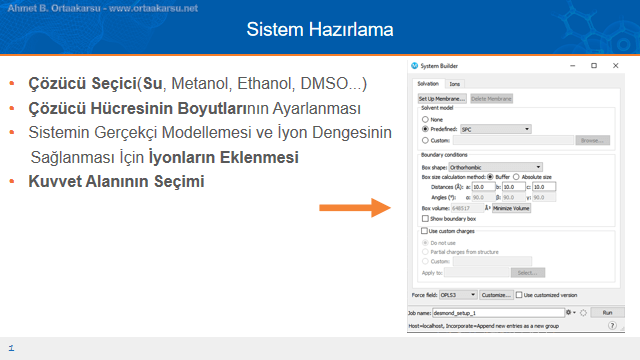This screenshot has width=640, height=360.
Task: Enable Show boundary box checkbox
Action: point(425,219)
